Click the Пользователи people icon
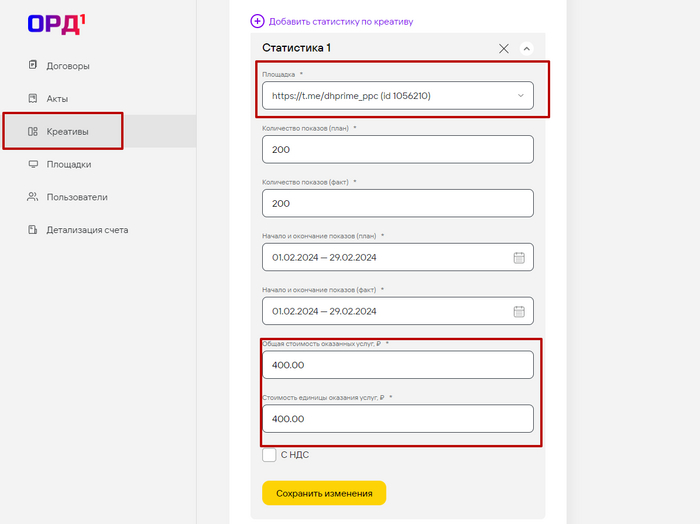700x524 pixels. [33, 197]
